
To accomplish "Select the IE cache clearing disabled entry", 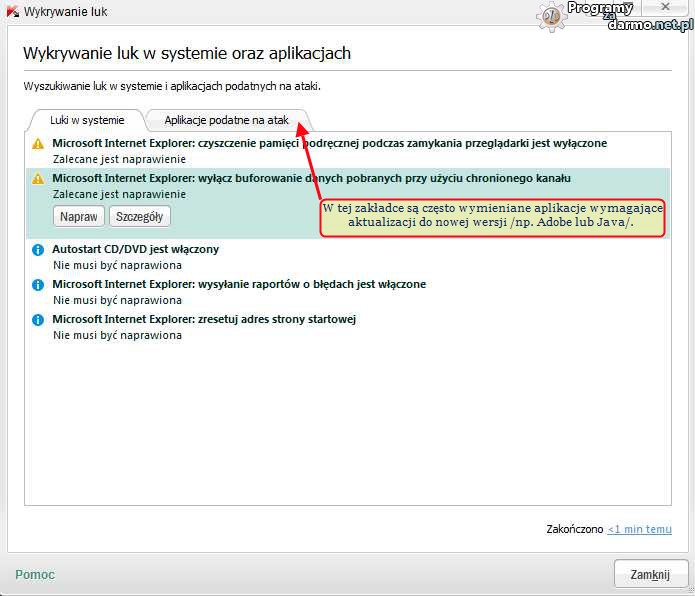I will point(329,144).
